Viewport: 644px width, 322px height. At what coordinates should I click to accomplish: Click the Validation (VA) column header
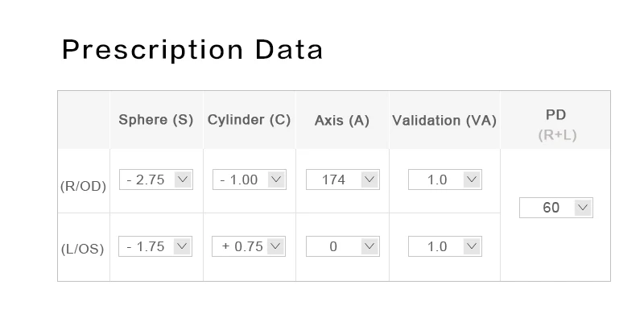coord(444,120)
